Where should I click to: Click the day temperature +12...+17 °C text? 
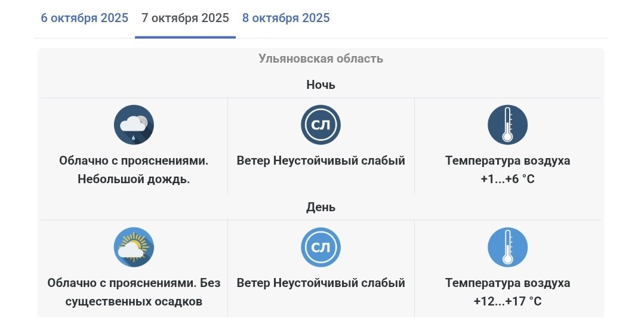click(507, 301)
